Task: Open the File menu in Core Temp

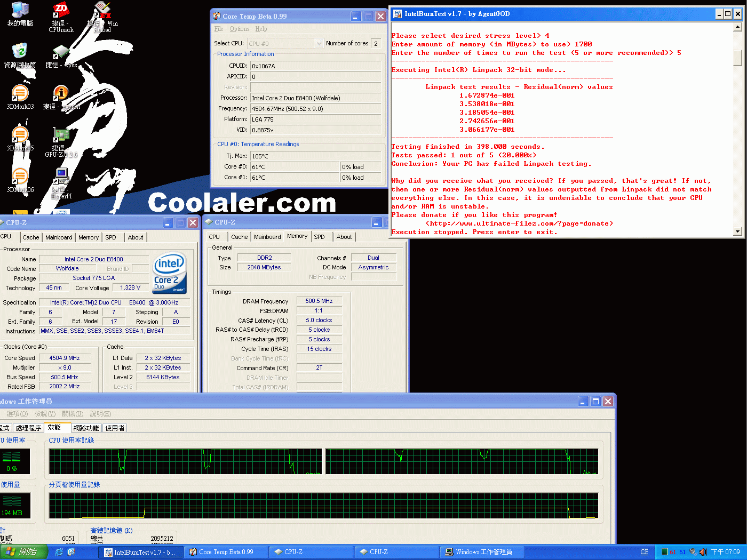Action: click(219, 29)
